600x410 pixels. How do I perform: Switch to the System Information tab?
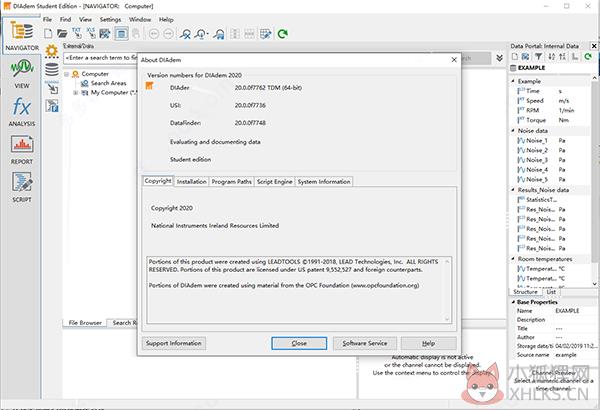(x=324, y=182)
